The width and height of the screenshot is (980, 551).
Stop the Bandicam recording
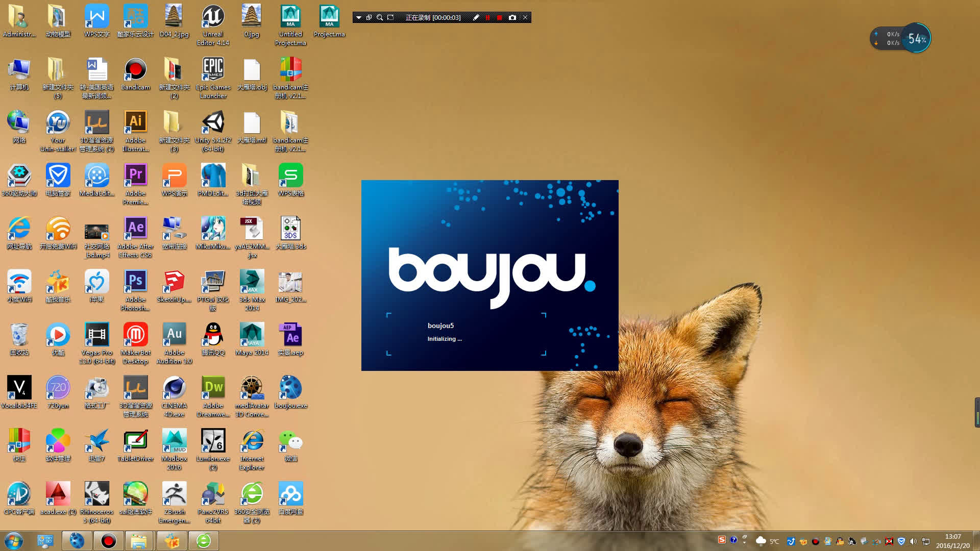coord(499,17)
